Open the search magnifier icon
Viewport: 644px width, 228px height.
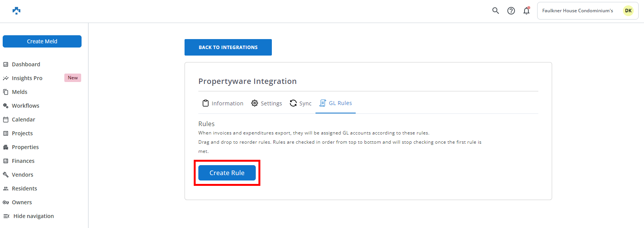pyautogui.click(x=495, y=11)
